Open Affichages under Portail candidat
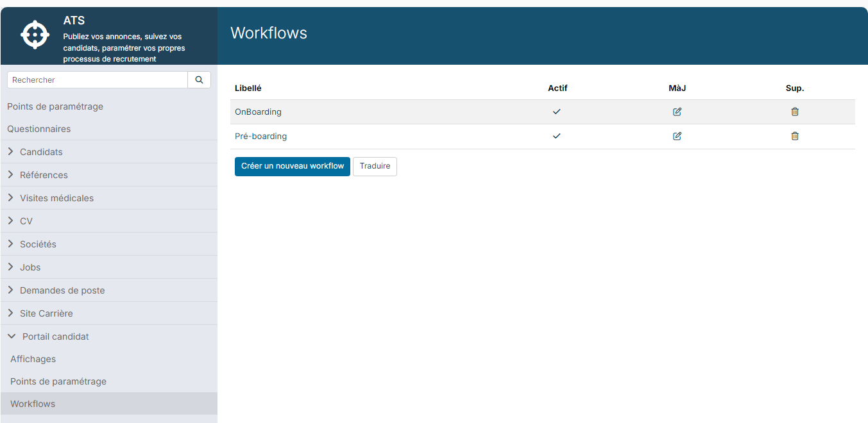Screen dimensions: 868x423 coord(33,359)
